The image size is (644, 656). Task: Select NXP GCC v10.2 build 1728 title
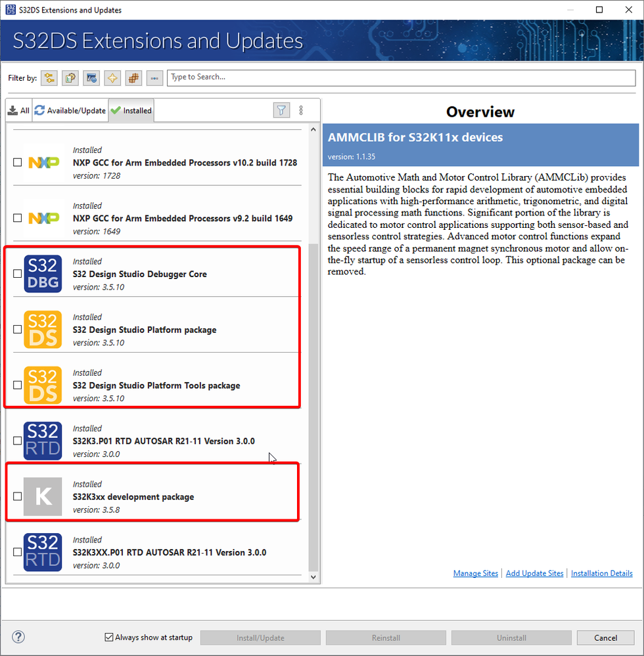click(185, 162)
